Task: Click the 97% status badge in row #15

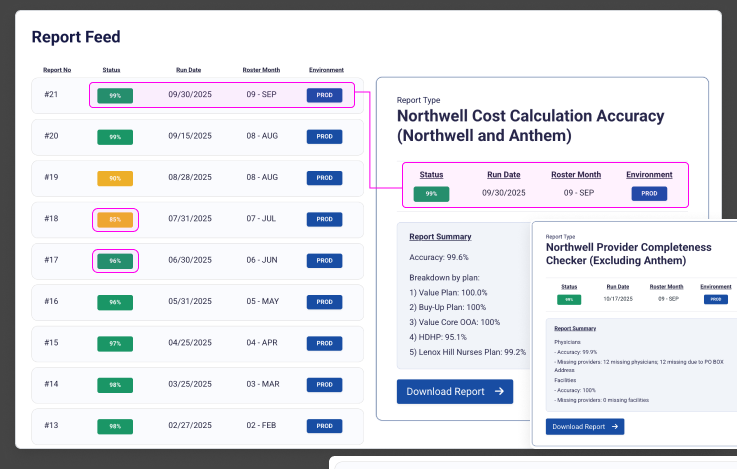Action: coord(115,344)
